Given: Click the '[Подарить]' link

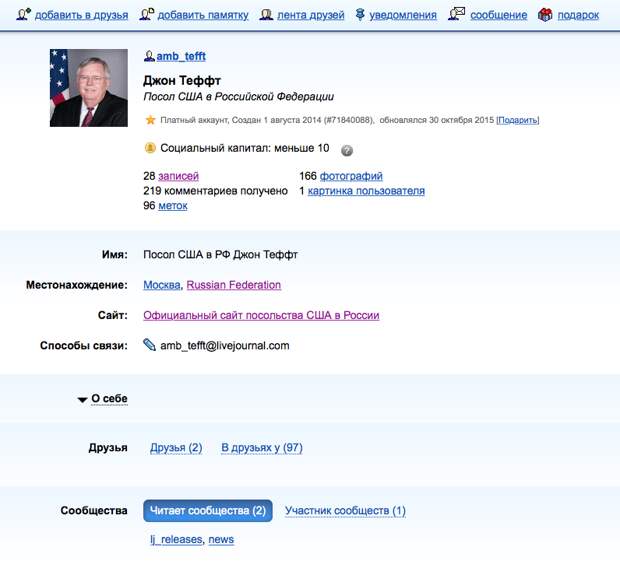Looking at the screenshot, I should (x=518, y=120).
